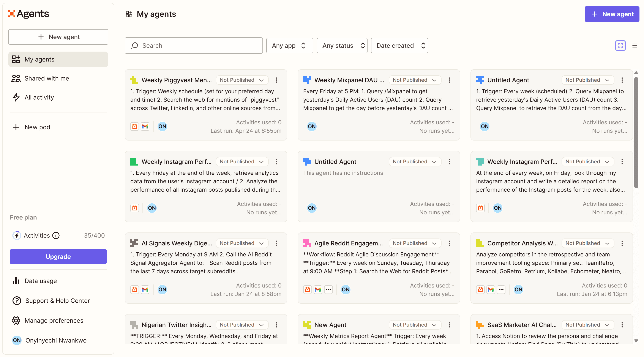Click scrollbar down arrow
The width and height of the screenshot is (644, 357).
tap(636, 341)
